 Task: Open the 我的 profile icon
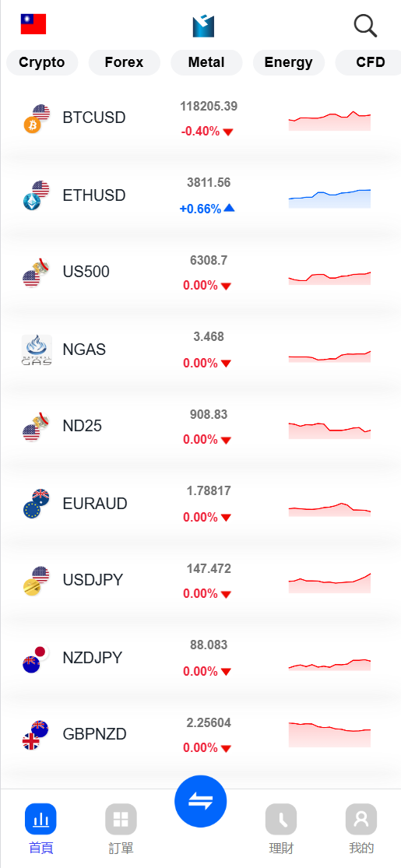coord(361,819)
